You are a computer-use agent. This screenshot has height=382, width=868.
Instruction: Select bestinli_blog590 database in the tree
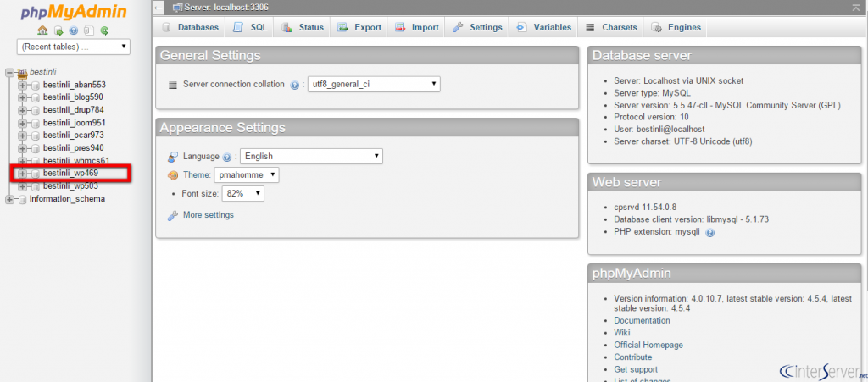[73, 97]
